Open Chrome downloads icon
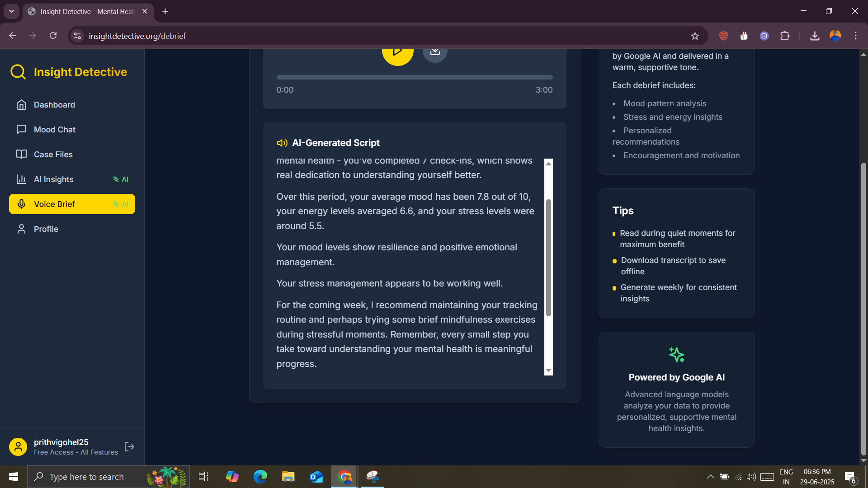Image resolution: width=868 pixels, height=488 pixels. pyautogui.click(x=815, y=36)
